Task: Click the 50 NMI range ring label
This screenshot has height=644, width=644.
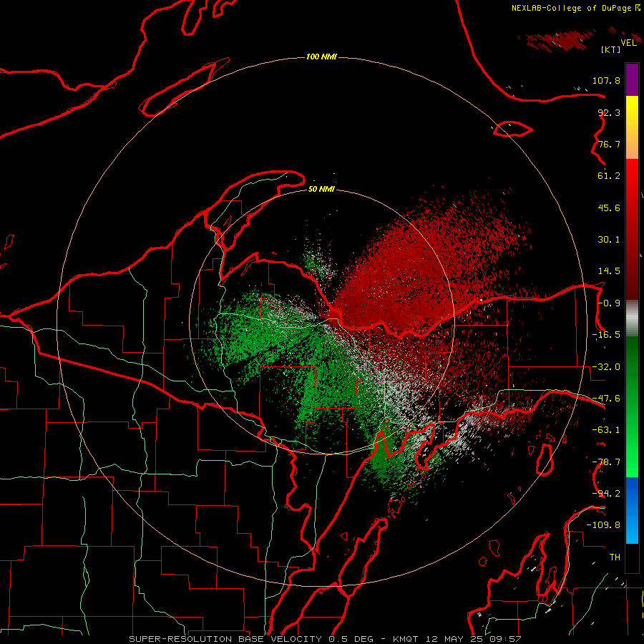Action: tap(321, 190)
